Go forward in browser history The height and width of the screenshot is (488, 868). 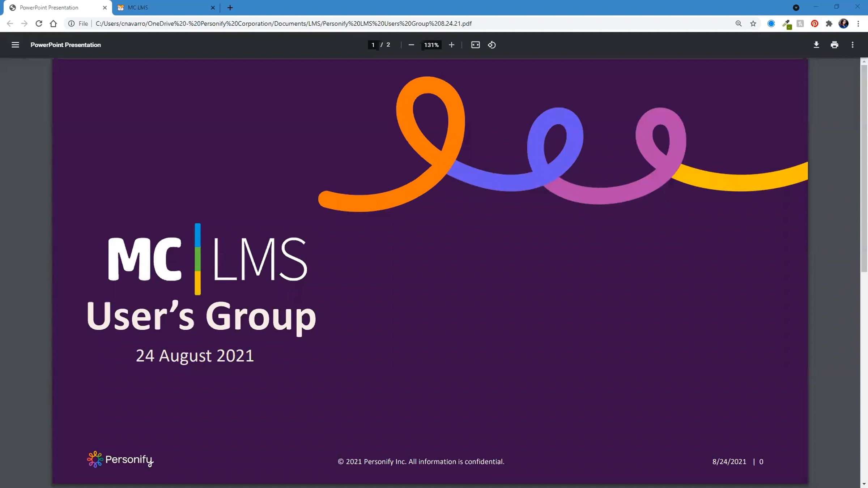tap(24, 23)
